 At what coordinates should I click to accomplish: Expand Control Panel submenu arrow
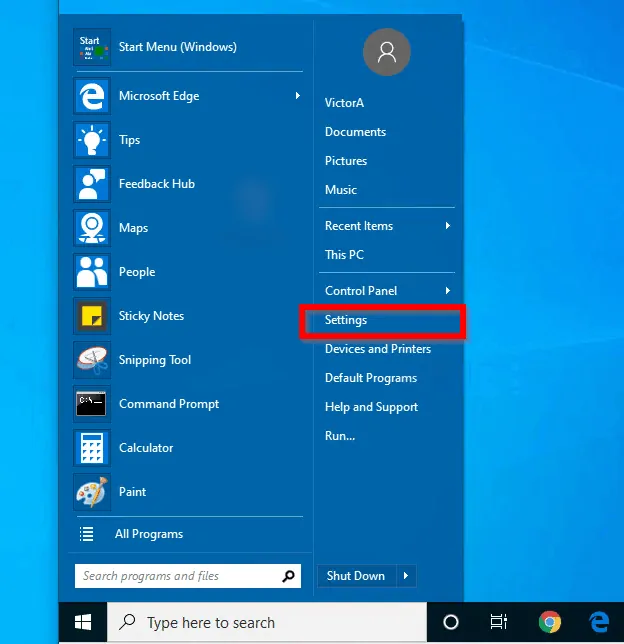tap(447, 291)
